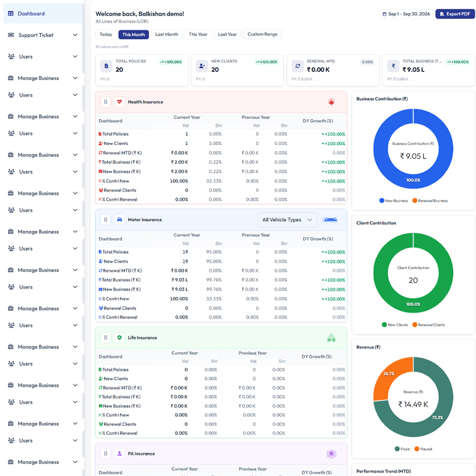Grab the Health Insurance drag handle
Viewport: 476px width, 476px height.
coord(106,102)
